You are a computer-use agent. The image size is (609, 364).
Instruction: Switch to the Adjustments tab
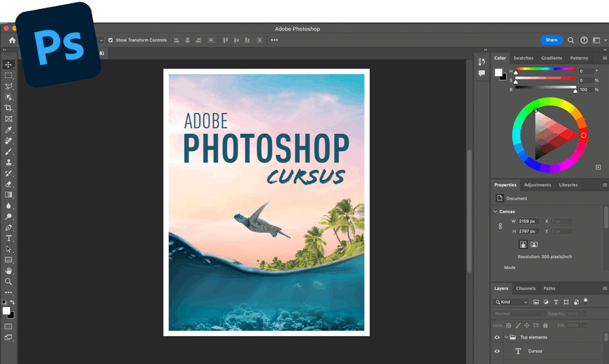point(537,185)
